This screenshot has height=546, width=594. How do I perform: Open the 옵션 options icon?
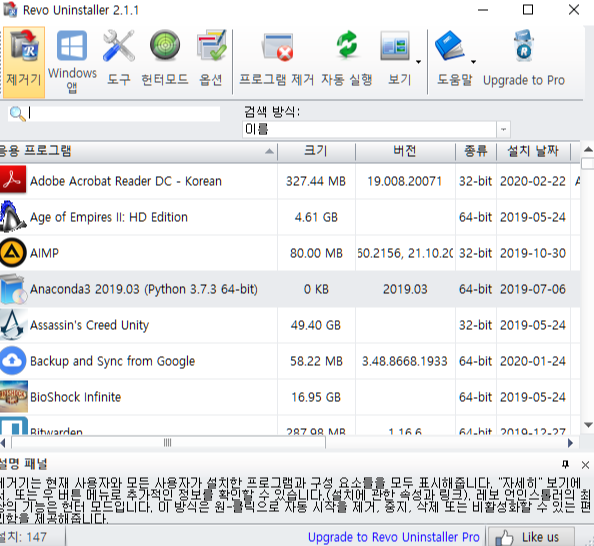[x=211, y=45]
